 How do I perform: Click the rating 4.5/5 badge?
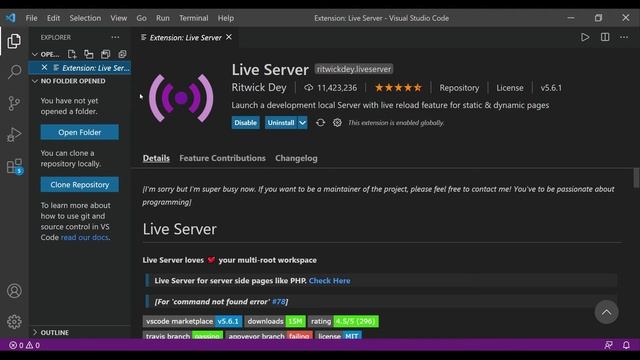click(343, 321)
